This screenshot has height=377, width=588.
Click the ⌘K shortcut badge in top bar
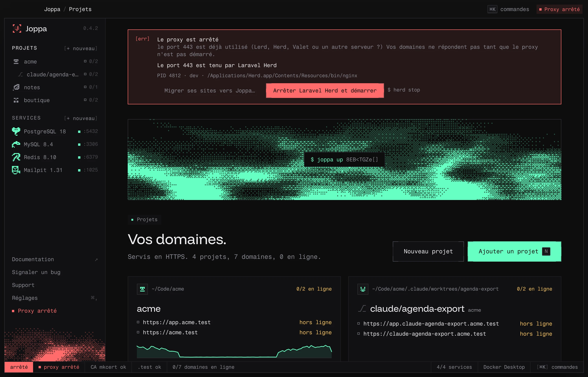click(492, 9)
